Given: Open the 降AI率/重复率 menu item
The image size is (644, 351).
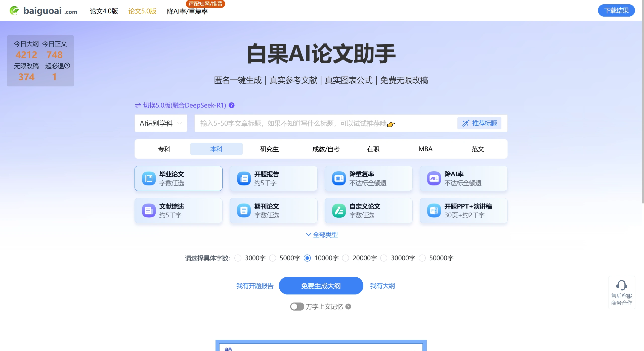Looking at the screenshot, I should coord(188,12).
